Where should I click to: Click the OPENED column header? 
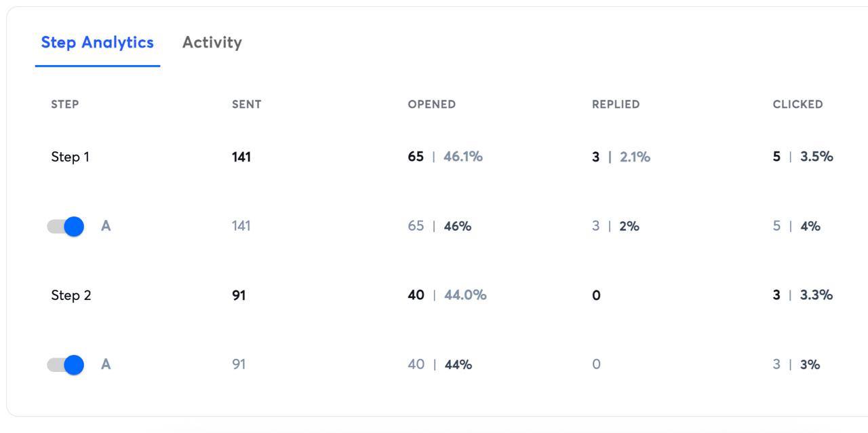431,105
